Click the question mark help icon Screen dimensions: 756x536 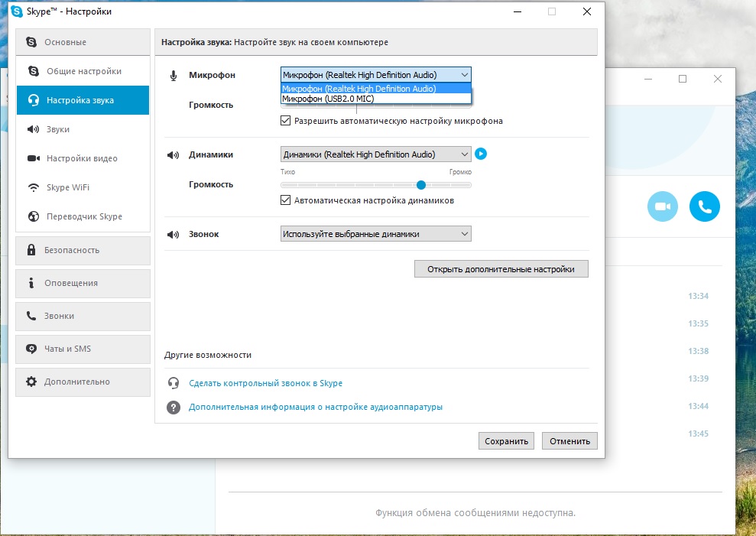coord(174,408)
